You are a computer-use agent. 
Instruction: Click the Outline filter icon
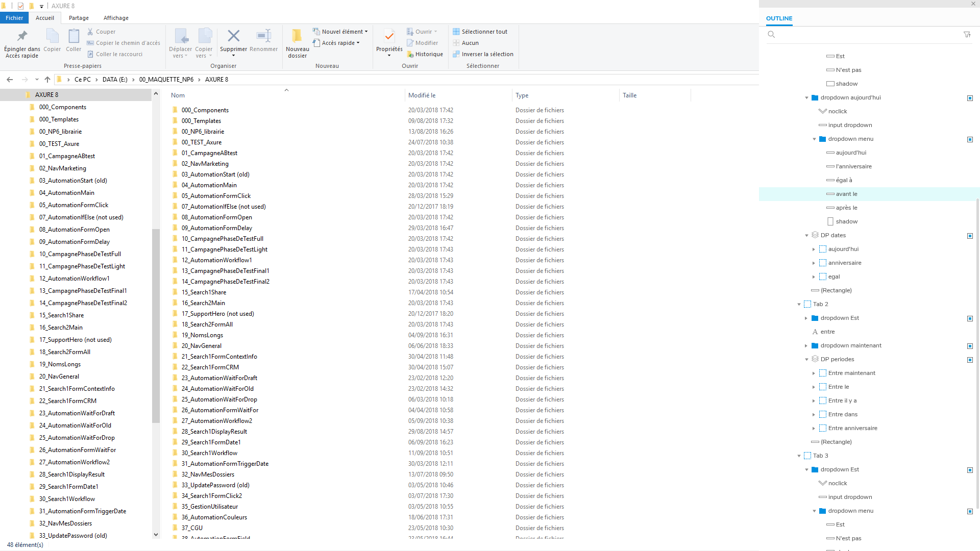(x=967, y=35)
